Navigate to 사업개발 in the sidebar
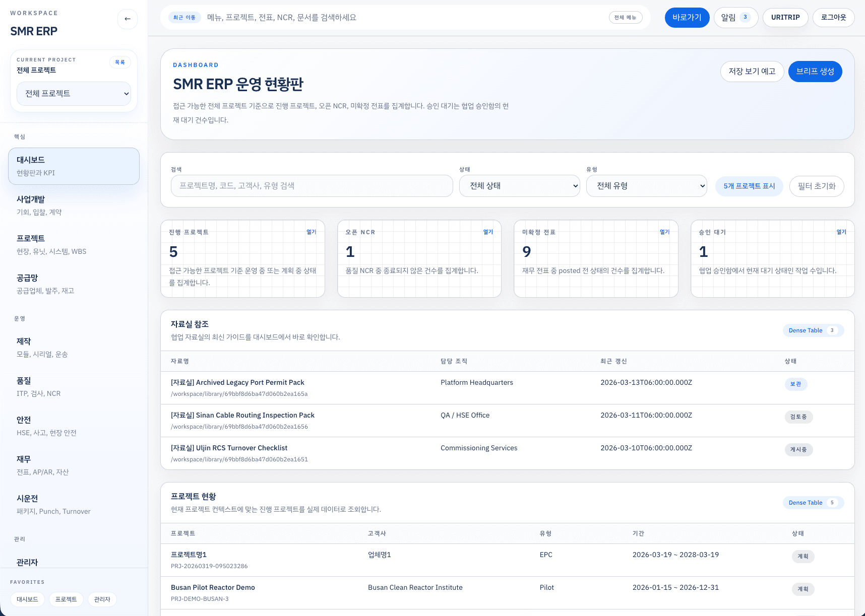Screen dimensions: 865x616 (x=74, y=205)
